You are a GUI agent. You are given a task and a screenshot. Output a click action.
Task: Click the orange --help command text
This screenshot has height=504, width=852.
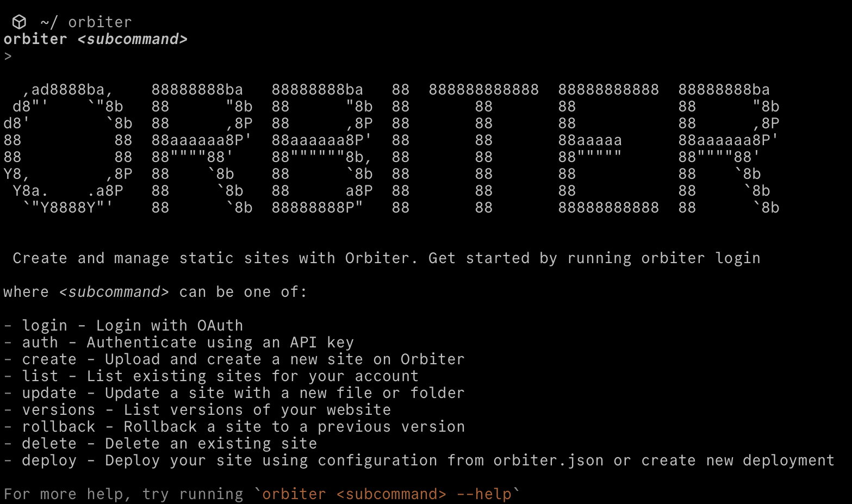click(x=387, y=494)
